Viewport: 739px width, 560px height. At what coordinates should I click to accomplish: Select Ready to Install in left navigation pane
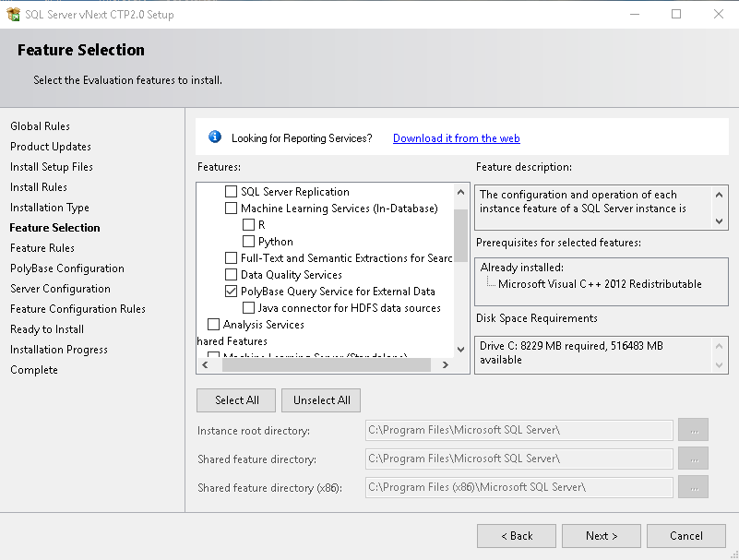point(46,328)
